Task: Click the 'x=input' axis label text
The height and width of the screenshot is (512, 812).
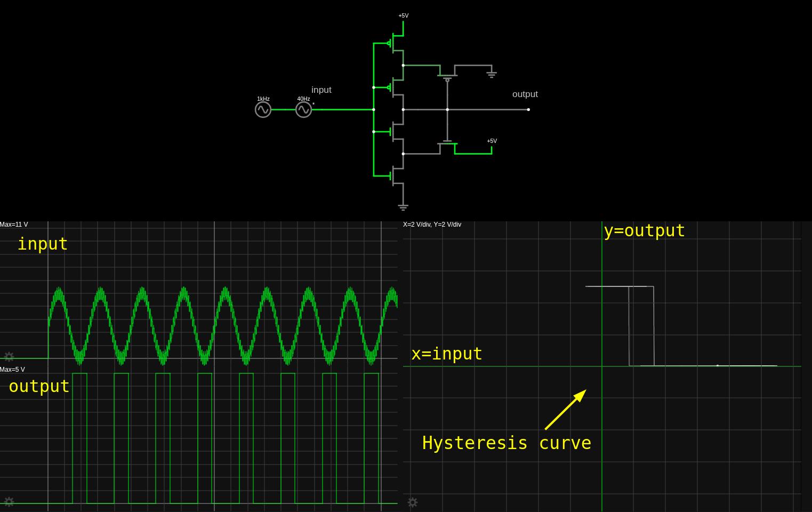Action: tap(447, 354)
